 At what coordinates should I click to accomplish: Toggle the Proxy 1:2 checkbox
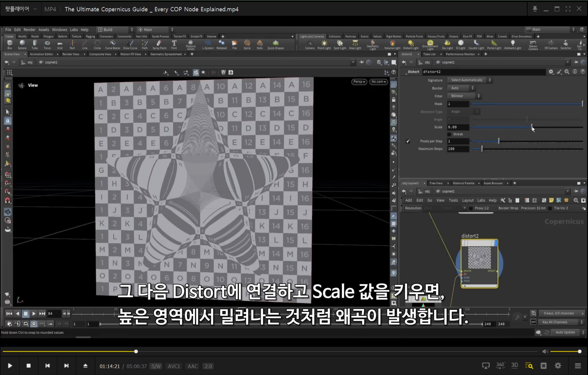[x=471, y=208]
